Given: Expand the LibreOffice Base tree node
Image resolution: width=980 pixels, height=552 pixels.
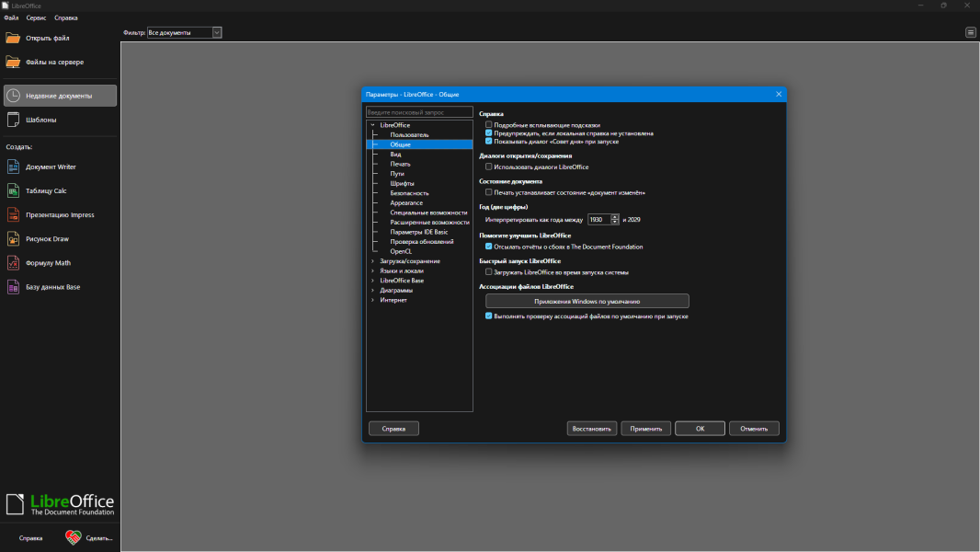Looking at the screenshot, I should (372, 281).
